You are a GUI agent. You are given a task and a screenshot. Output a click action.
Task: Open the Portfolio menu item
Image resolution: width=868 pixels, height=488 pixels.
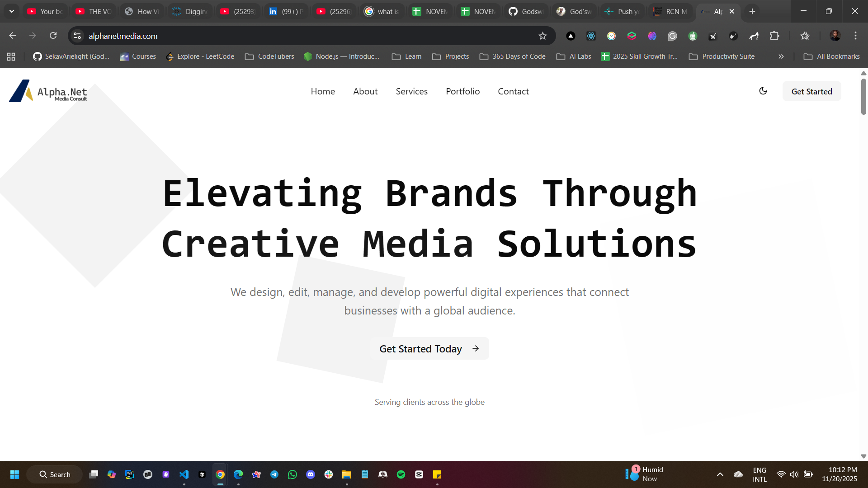[x=462, y=91]
